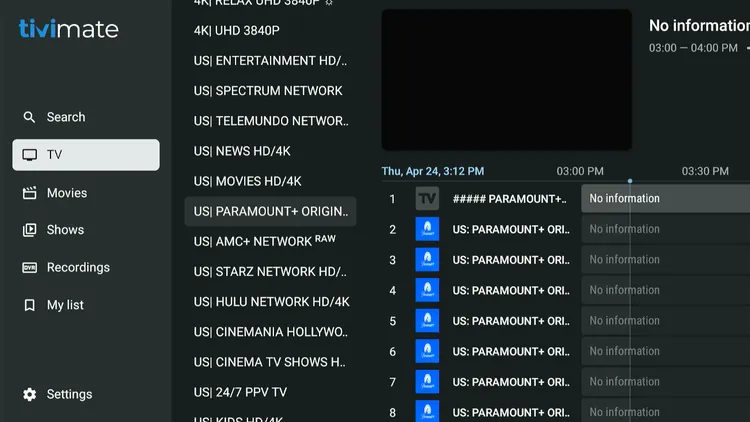
Task: Click the ##### PARAMOUNT+ channel name
Action: pyautogui.click(x=509, y=199)
